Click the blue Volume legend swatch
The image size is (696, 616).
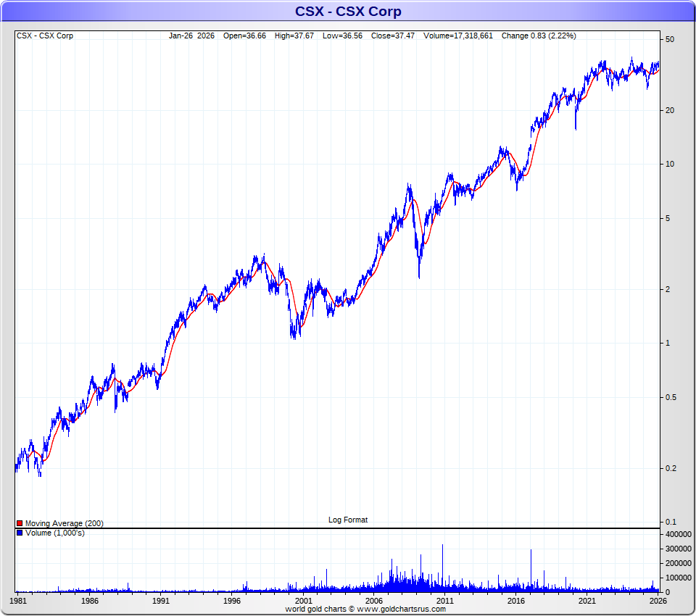[20, 533]
